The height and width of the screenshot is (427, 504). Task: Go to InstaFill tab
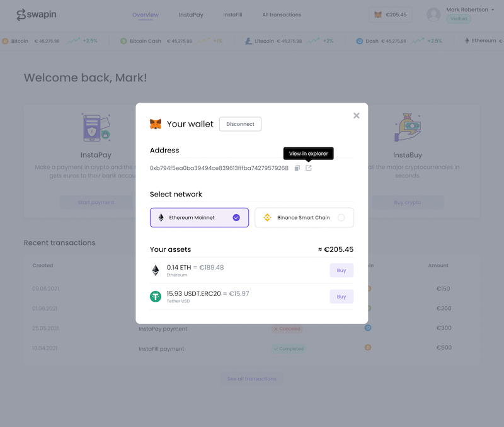point(232,14)
